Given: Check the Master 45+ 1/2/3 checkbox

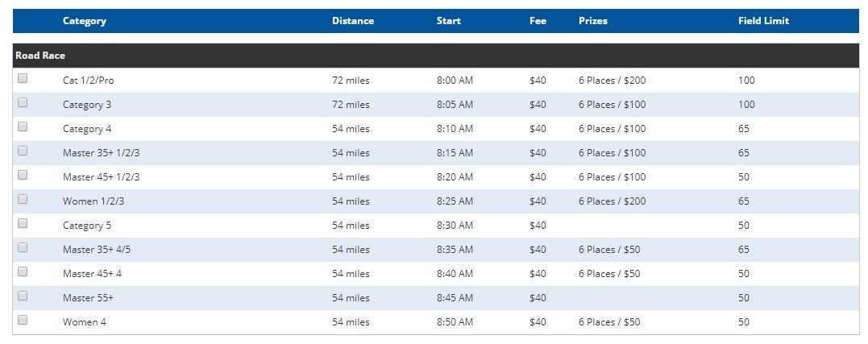Looking at the screenshot, I should click(x=22, y=176).
